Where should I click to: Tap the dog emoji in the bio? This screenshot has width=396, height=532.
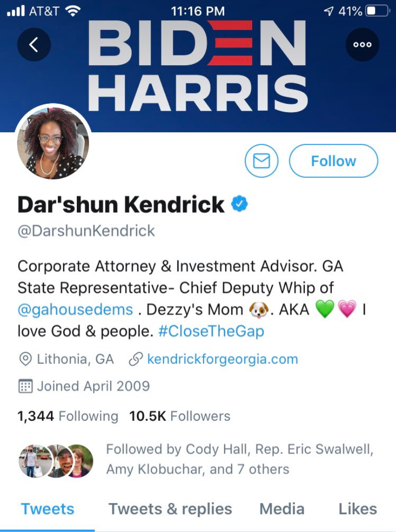[258, 310]
